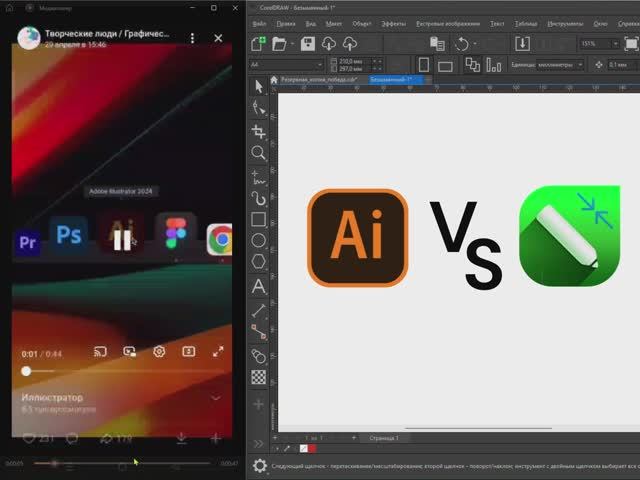Viewport: 640px width, 480px height.
Task: Select the Polygon tool
Action: tap(258, 262)
